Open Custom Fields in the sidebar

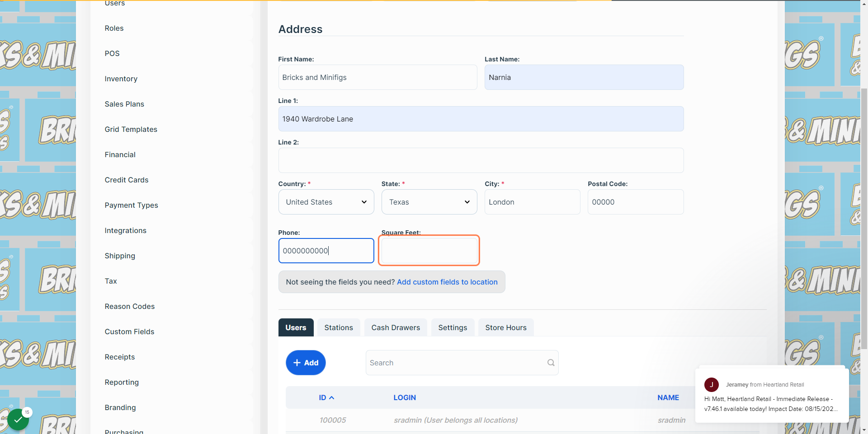129,331
